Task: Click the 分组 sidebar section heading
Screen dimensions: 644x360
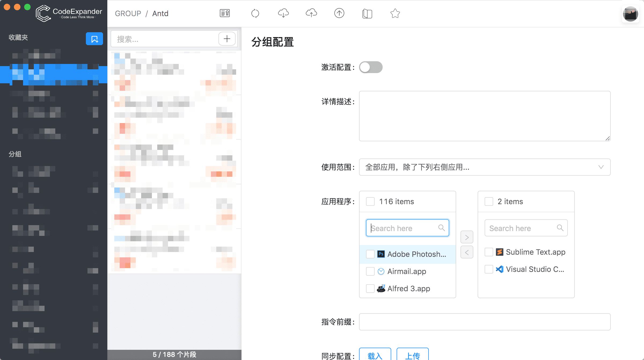Action: (15, 154)
